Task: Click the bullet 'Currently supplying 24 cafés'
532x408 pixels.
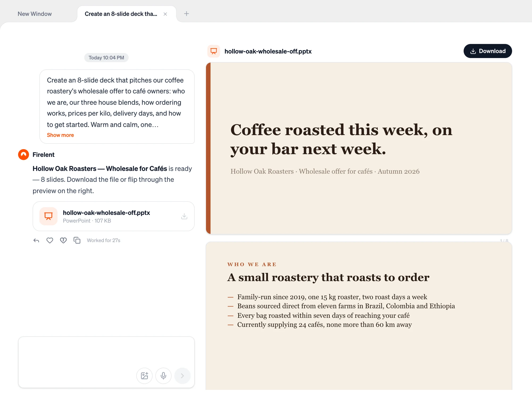Action: click(x=324, y=325)
